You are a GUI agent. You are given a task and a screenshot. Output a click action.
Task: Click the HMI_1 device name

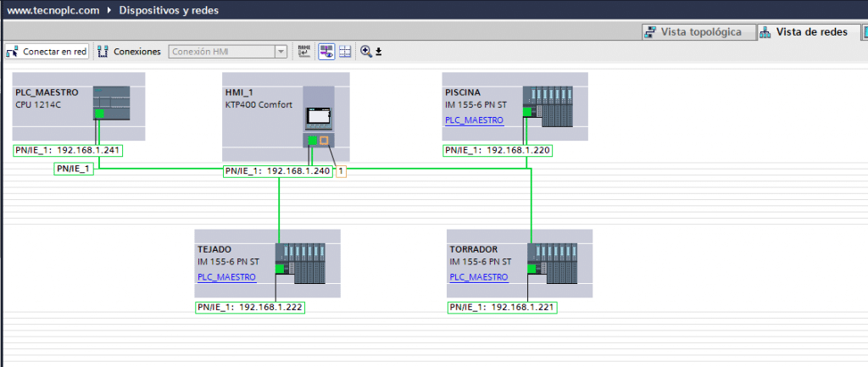point(239,92)
